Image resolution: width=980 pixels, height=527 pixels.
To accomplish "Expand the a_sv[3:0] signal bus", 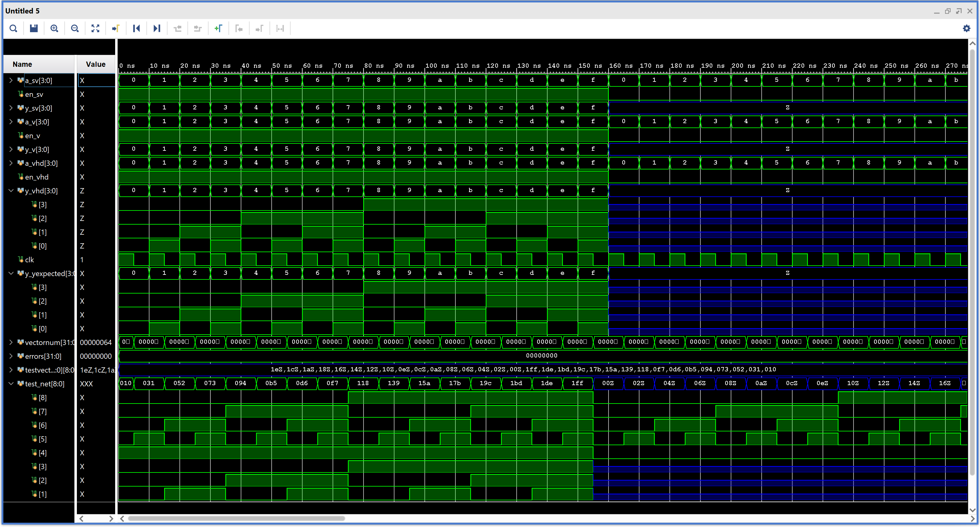I will [x=11, y=80].
